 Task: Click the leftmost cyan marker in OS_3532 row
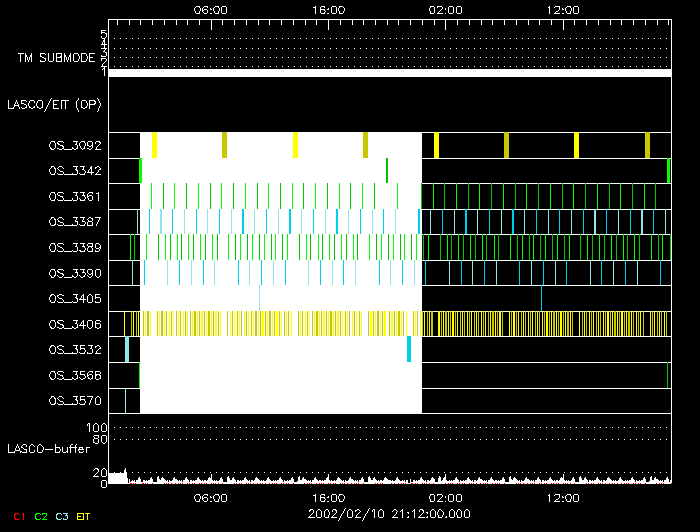[x=127, y=350]
